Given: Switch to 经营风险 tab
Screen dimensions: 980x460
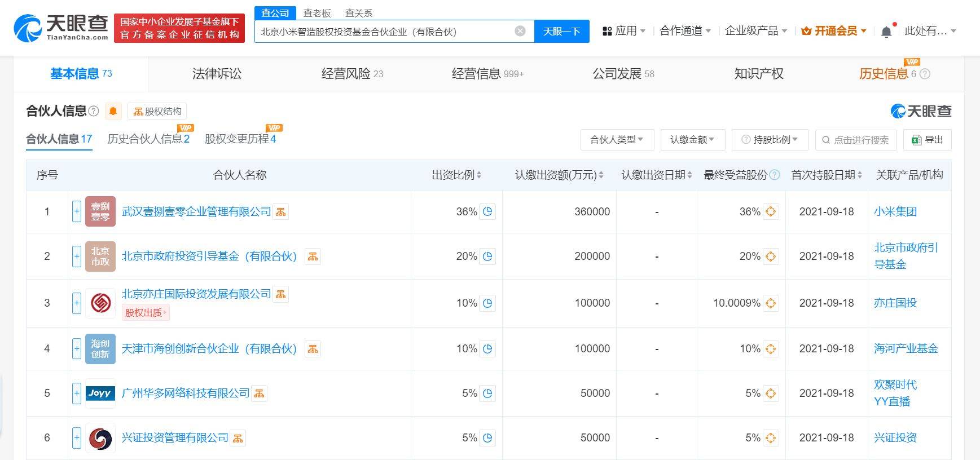Looking at the screenshot, I should click(352, 74).
